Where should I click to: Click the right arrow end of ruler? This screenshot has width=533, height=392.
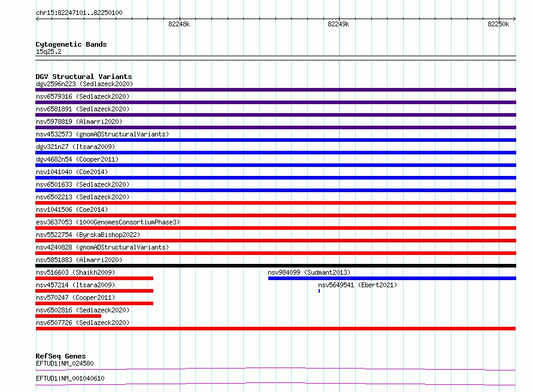(514, 19)
